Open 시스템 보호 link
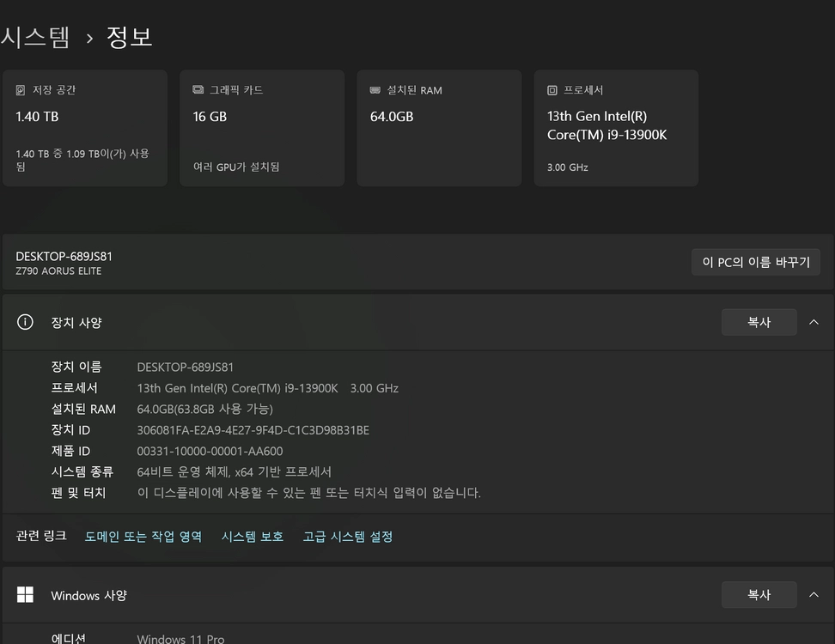The width and height of the screenshot is (835, 644). 253,537
